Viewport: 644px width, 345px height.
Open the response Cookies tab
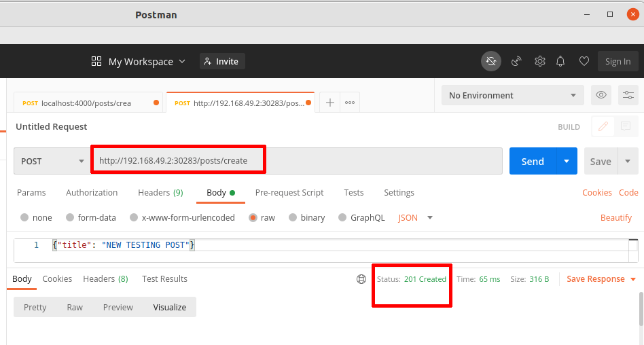click(57, 279)
